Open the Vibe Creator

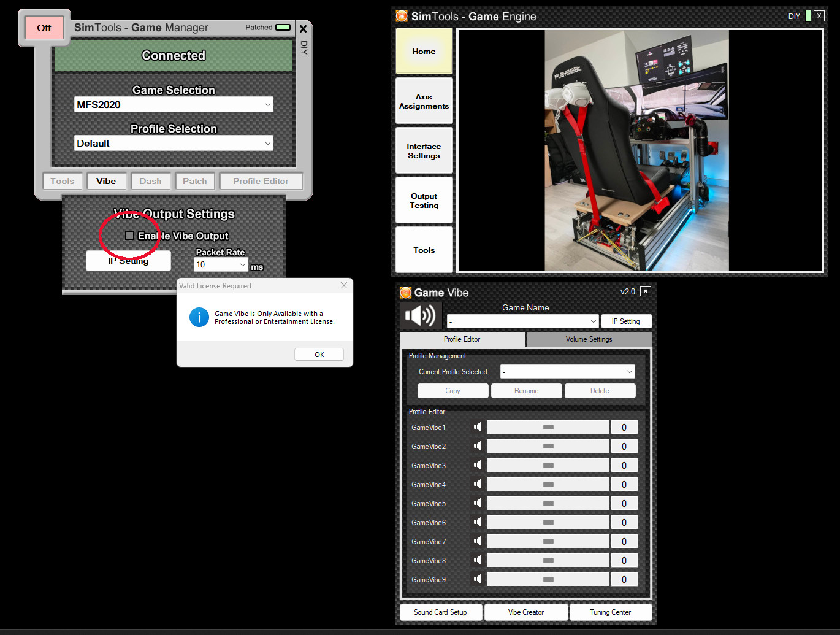click(x=526, y=612)
